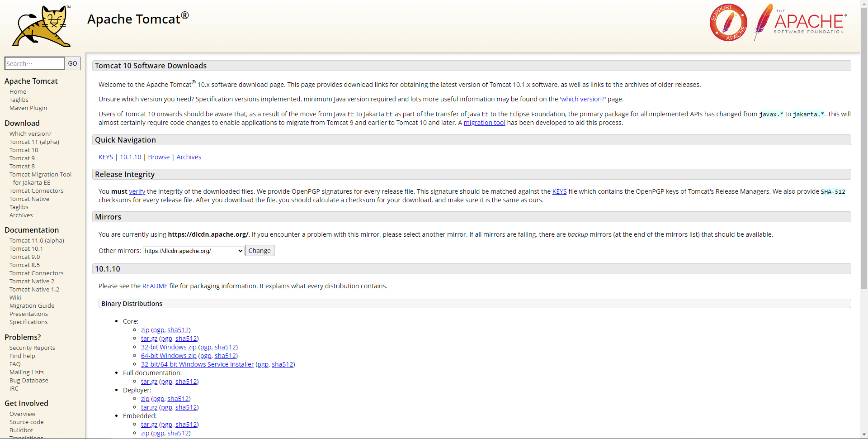This screenshot has width=868, height=439.
Task: Open Tomcat Native under Download
Action: 29,199
